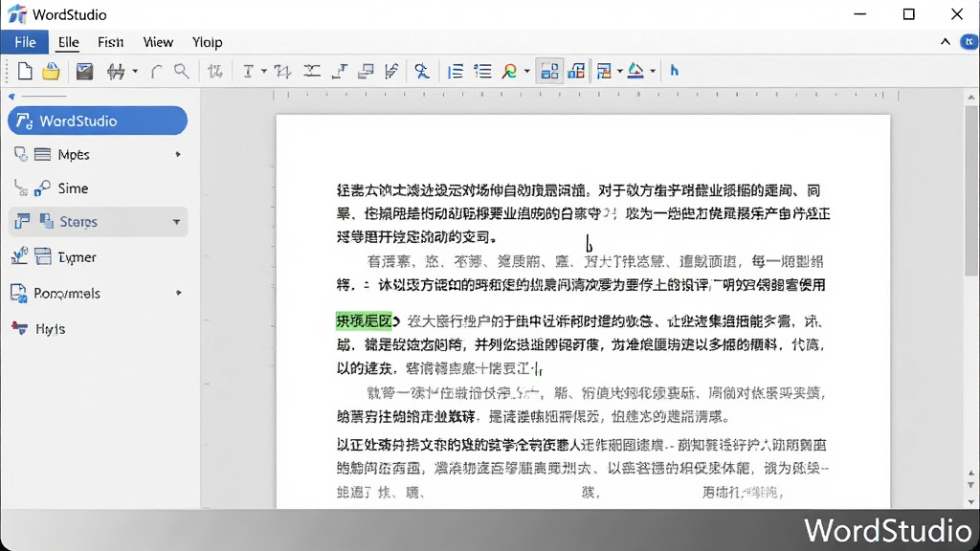Collapse sidebar with small blue arrow
This screenshot has height=551, width=980.
pyautogui.click(x=11, y=97)
